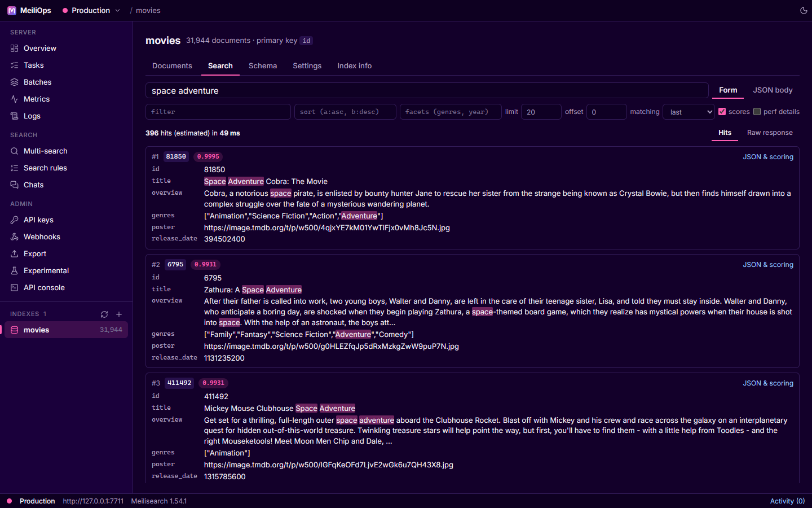The width and height of the screenshot is (812, 508).
Task: Switch to the Schema tab
Action: click(x=263, y=66)
